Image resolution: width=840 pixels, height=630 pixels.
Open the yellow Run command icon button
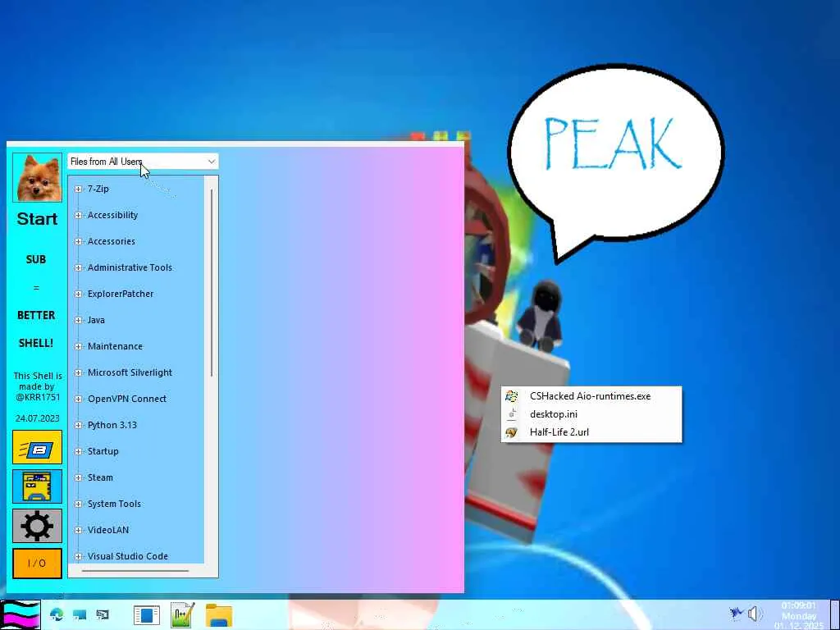[x=37, y=447]
